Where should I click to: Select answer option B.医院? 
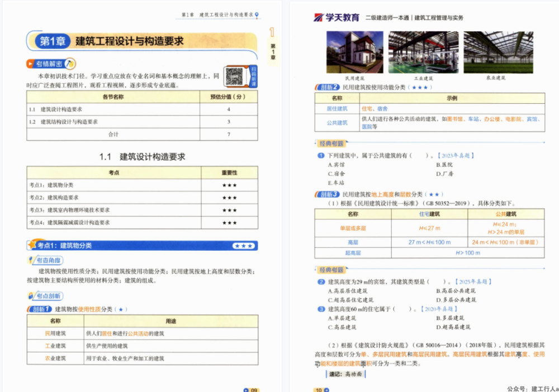coord(444,165)
